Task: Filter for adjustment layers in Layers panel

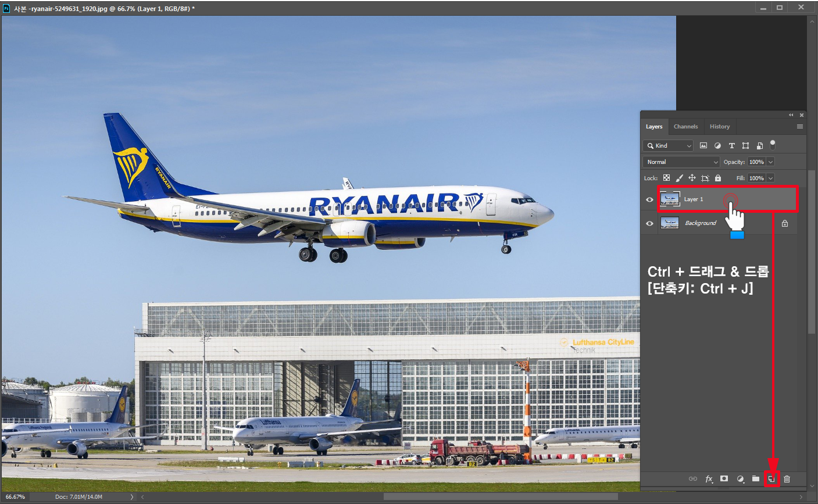Action: click(x=717, y=145)
